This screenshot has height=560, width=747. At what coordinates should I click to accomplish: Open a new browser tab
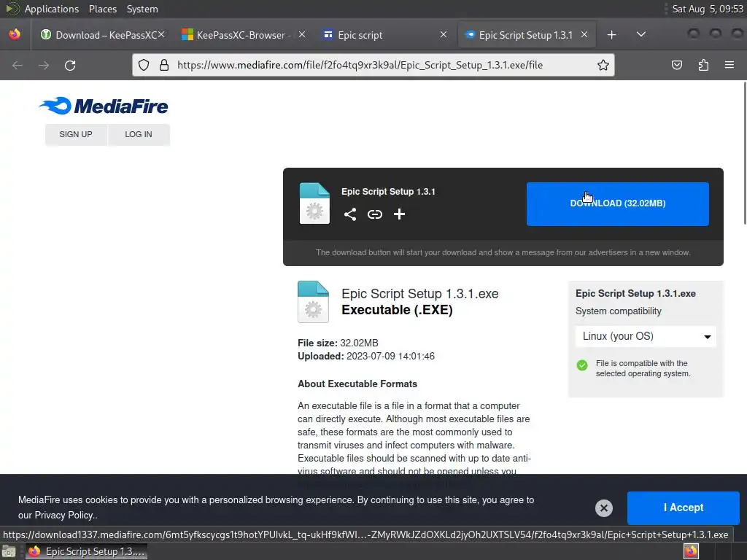point(612,35)
